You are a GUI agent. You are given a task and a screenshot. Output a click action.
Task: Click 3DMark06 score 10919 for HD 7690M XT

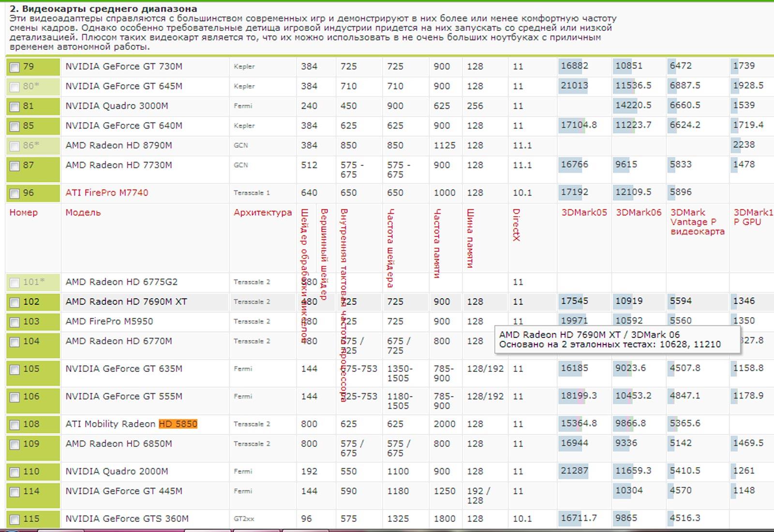(629, 301)
